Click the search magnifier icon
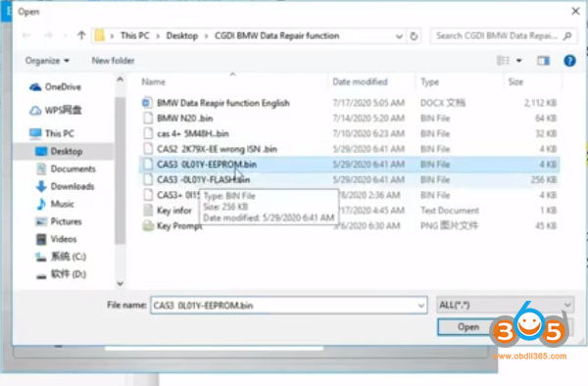588x386 pixels. pyautogui.click(x=568, y=36)
